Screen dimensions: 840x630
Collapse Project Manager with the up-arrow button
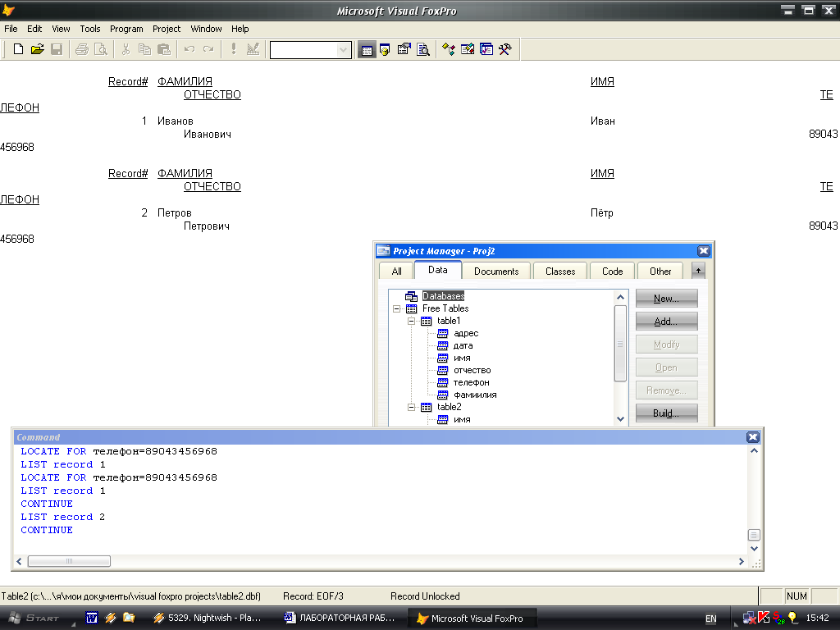698,271
